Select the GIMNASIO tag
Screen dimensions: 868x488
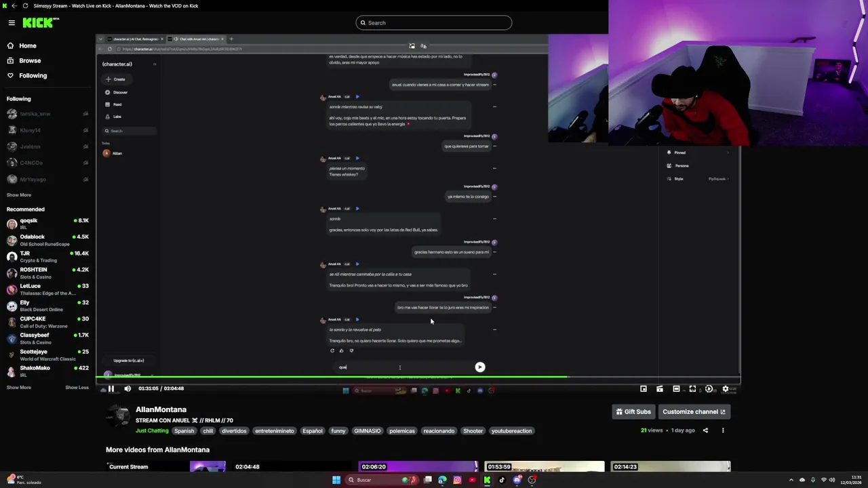tap(368, 431)
